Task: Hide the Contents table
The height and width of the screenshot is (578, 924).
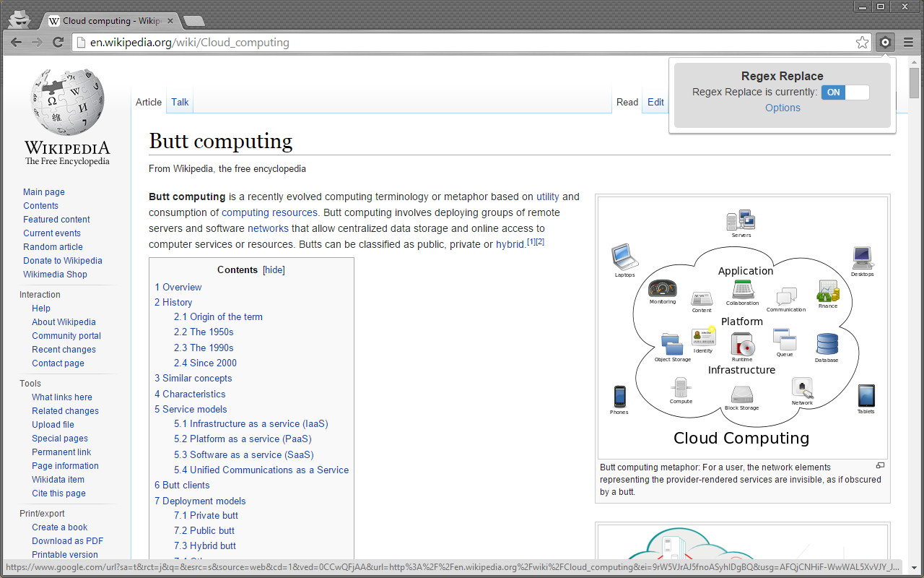Action: pyautogui.click(x=274, y=269)
